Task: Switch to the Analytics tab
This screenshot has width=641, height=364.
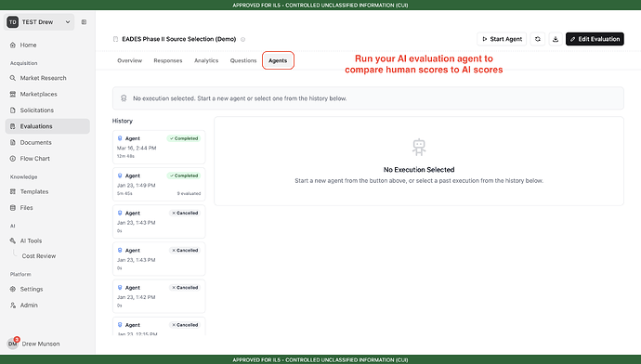Action: (206, 60)
